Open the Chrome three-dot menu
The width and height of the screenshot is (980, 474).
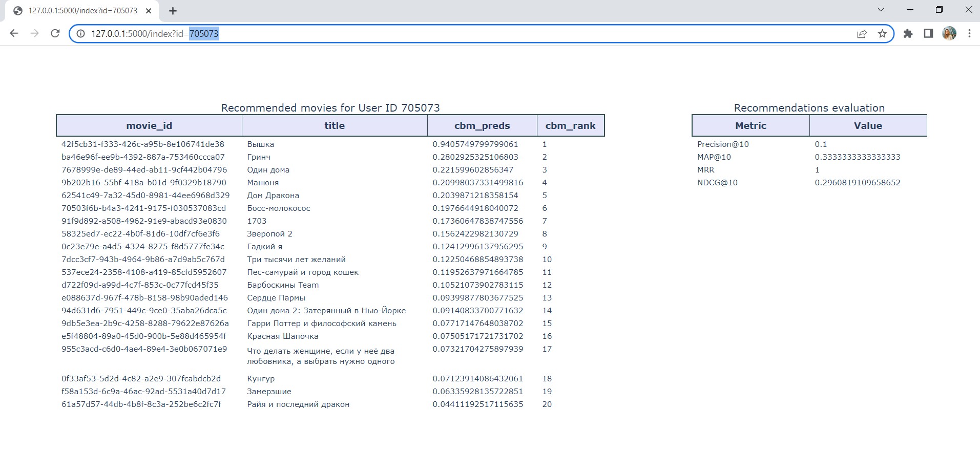pos(969,33)
